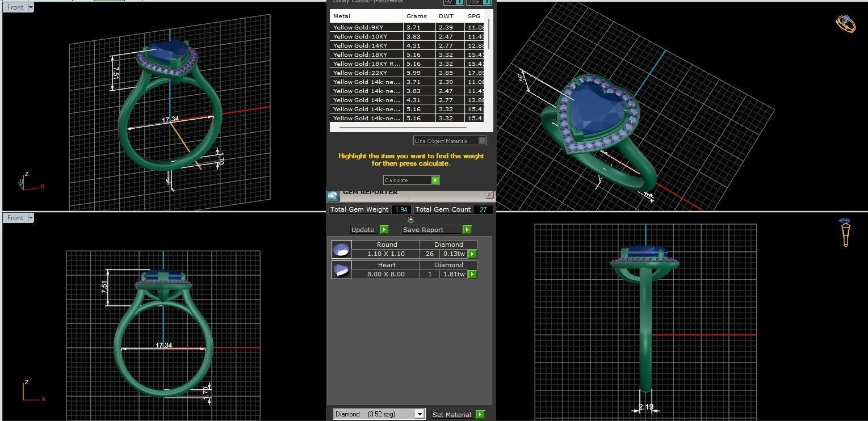Click the 1.10 X 1.10 size cell
This screenshot has width=868, height=421.
[x=386, y=254]
